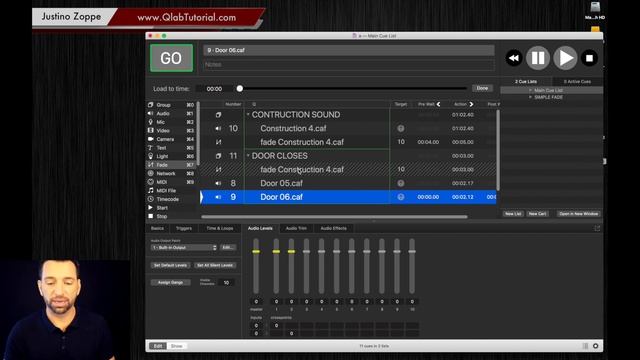
Task: Click the New Cart button
Action: [537, 214]
